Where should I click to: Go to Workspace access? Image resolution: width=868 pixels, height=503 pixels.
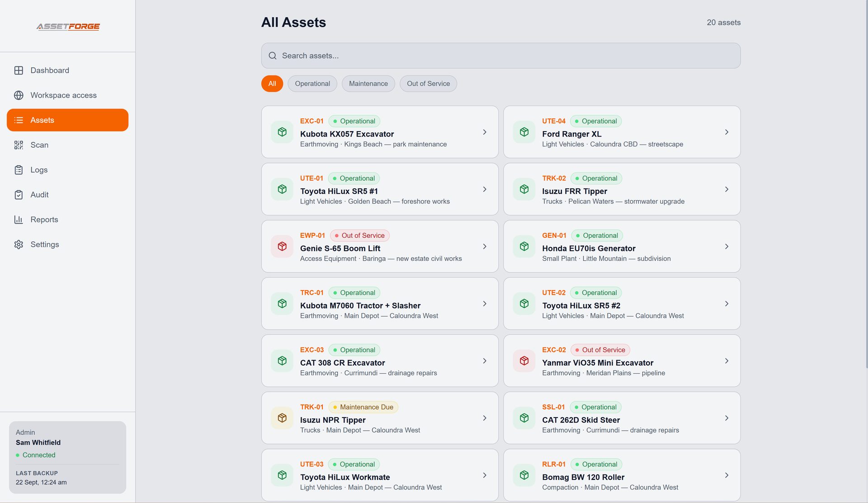(x=67, y=95)
